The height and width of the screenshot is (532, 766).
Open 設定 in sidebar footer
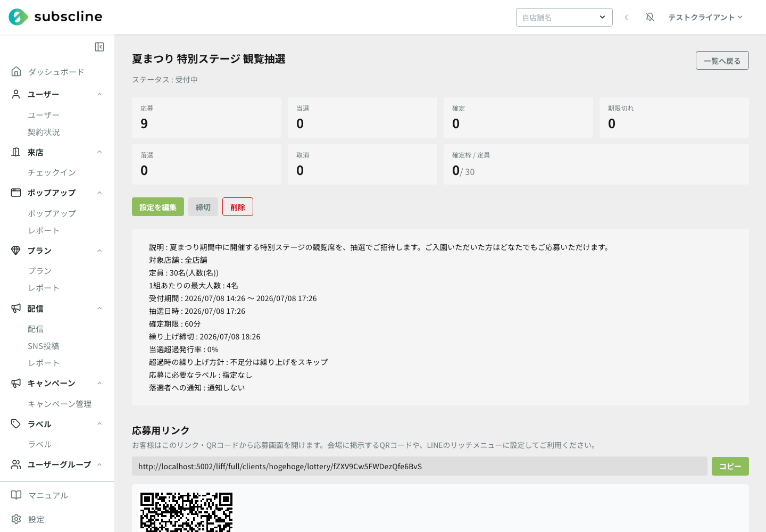coord(36,519)
